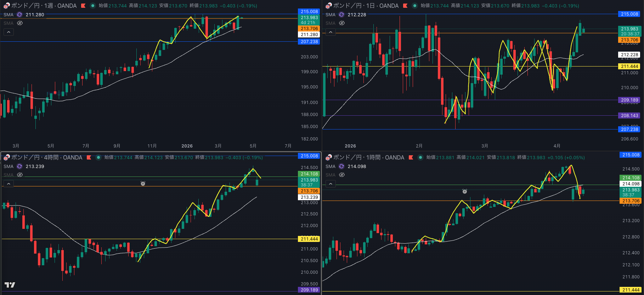Click the 高値 214.123 high value on 1日 chart
The image size is (644, 295).
[465, 6]
